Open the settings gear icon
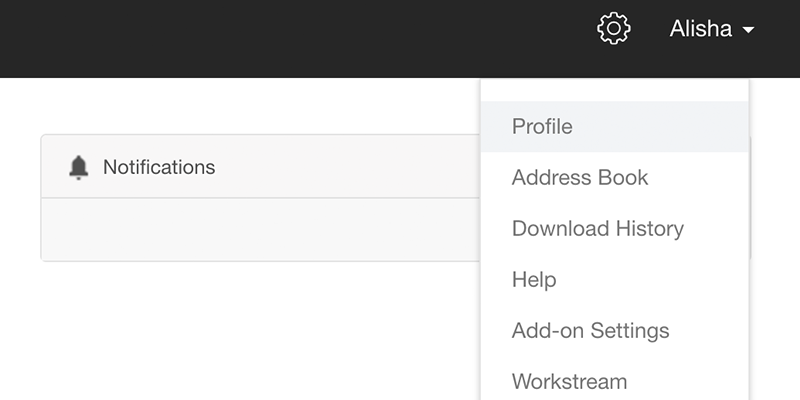The image size is (800, 400). pos(614,29)
